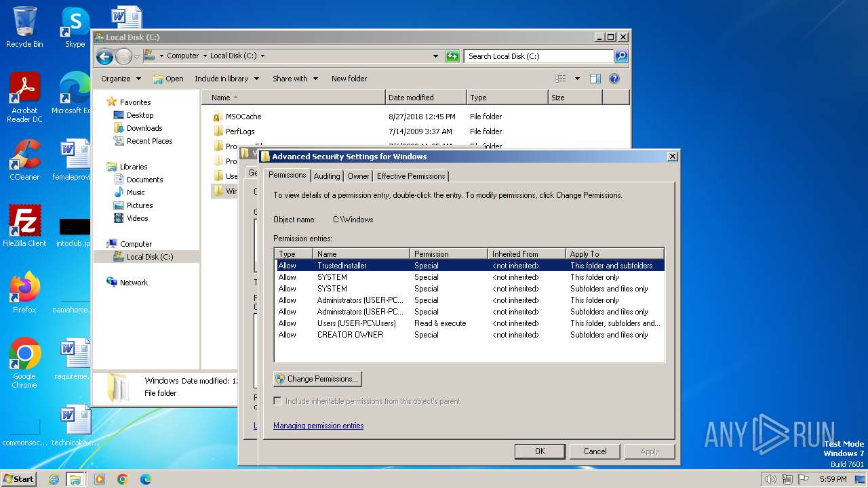
Task: Launch Skype from the desktop
Action: click(75, 27)
